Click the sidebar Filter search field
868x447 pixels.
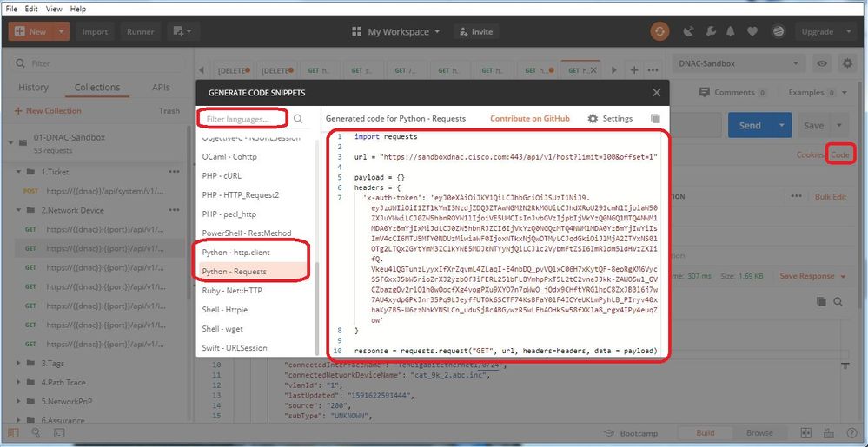click(x=97, y=63)
